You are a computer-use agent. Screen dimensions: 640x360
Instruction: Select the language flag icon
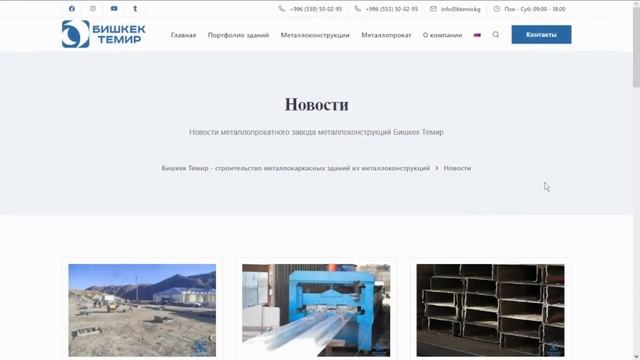[x=477, y=35]
